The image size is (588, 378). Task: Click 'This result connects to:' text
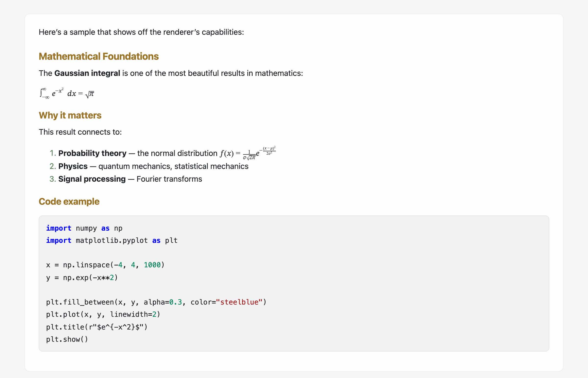80,132
